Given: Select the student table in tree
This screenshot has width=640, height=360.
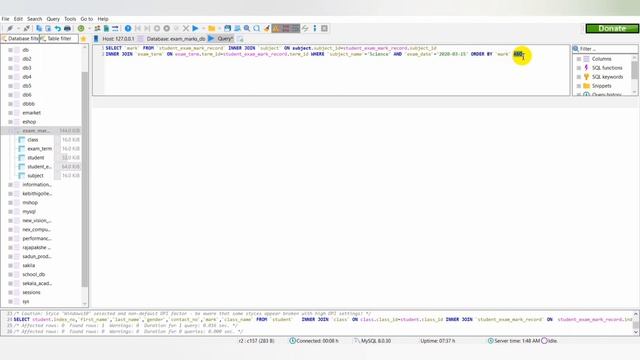Looking at the screenshot, I should pyautogui.click(x=36, y=158).
